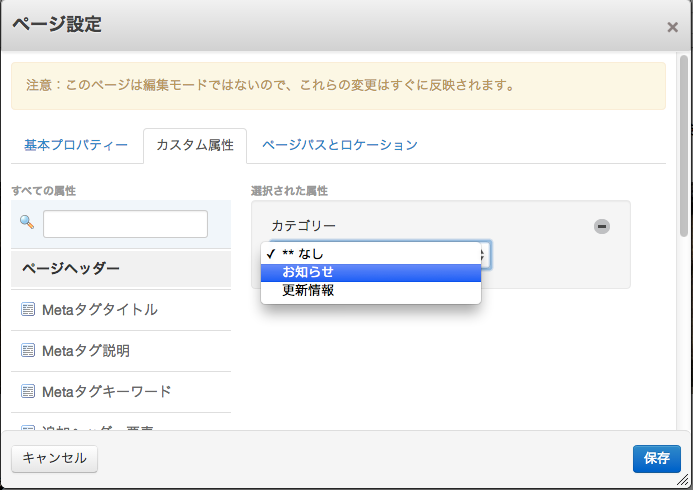Click the カテゴリー select box arrow
This screenshot has width=693, height=490.
pos(485,255)
